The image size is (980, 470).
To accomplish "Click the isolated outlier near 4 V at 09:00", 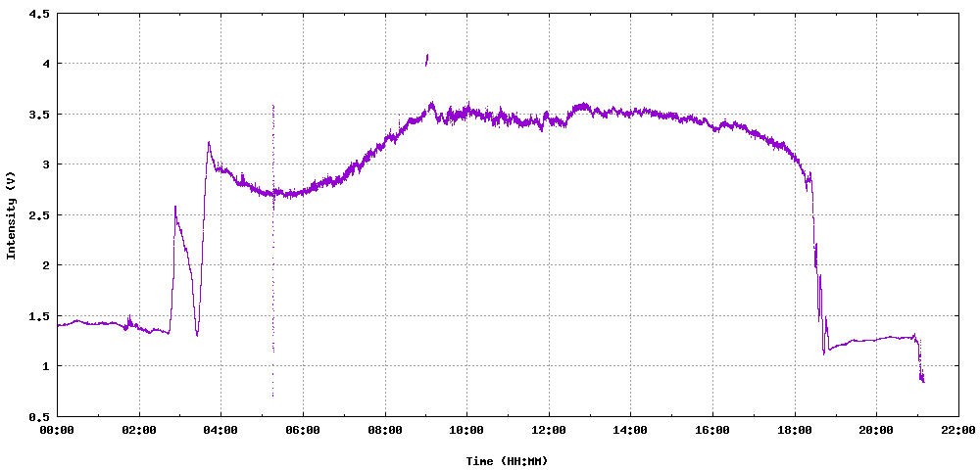I will coord(427,60).
